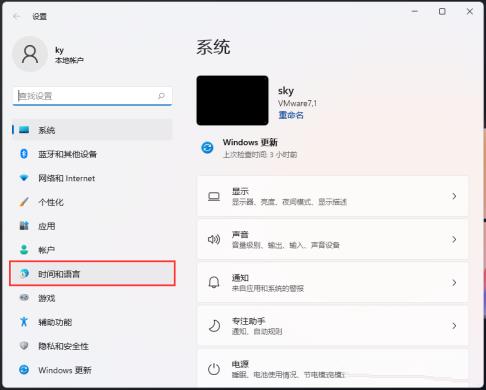Open 蓝牙和其他设备 settings
The height and width of the screenshot is (390, 486).
(x=92, y=154)
